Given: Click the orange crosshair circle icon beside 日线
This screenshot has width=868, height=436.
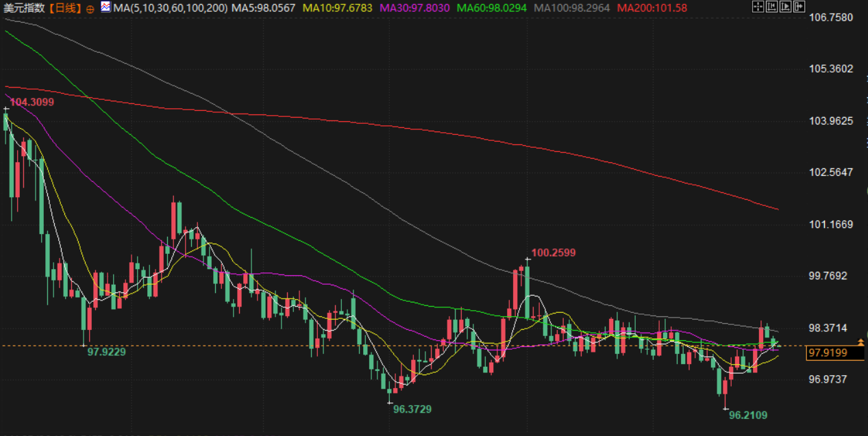Looking at the screenshot, I should (90, 9).
